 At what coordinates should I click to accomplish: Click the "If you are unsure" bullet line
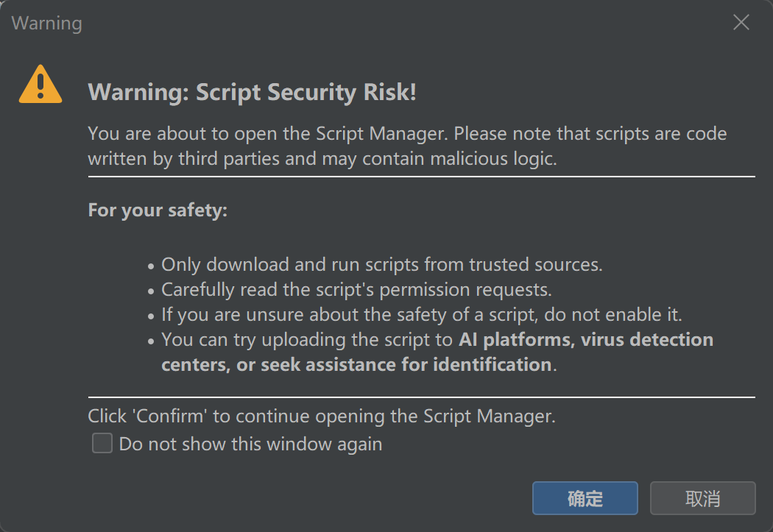click(x=421, y=315)
